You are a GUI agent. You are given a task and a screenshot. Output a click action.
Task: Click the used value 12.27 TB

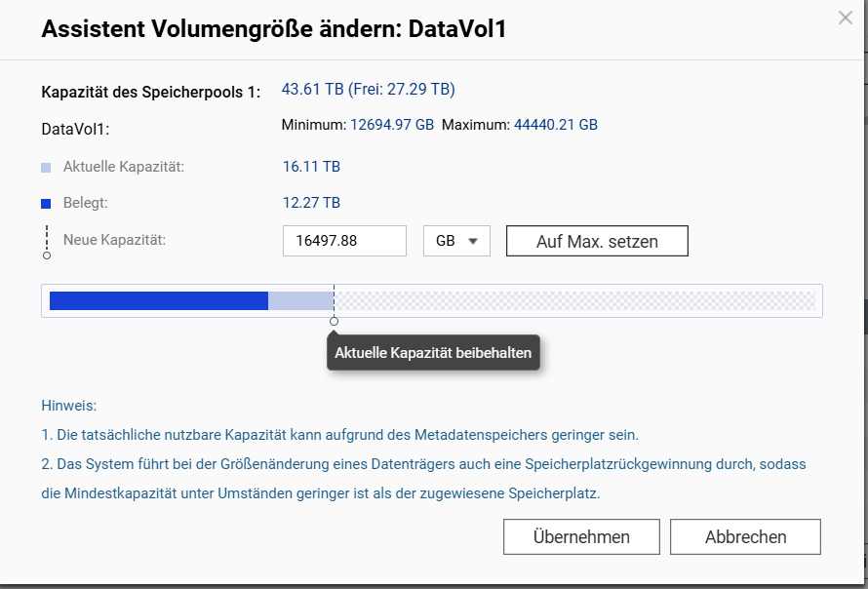point(311,203)
